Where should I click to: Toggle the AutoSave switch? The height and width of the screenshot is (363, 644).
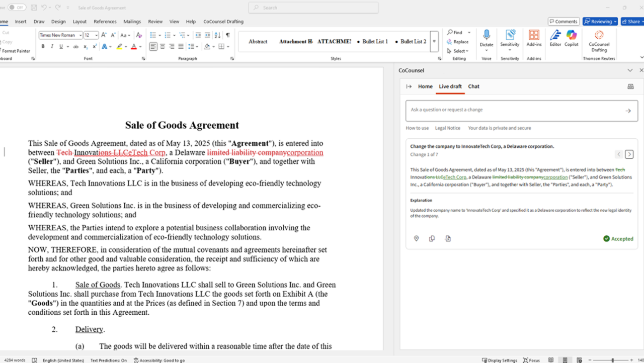point(17,8)
